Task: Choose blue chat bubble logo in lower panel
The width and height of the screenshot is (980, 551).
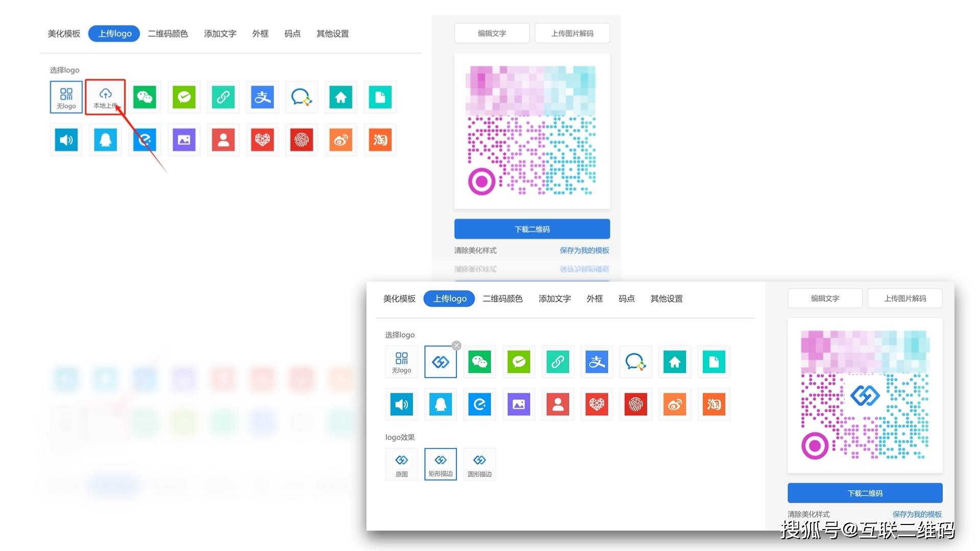Action: (635, 362)
